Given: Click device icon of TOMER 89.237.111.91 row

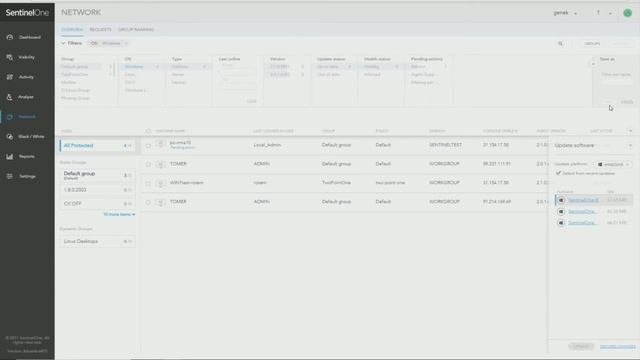Looking at the screenshot, I should [160, 164].
